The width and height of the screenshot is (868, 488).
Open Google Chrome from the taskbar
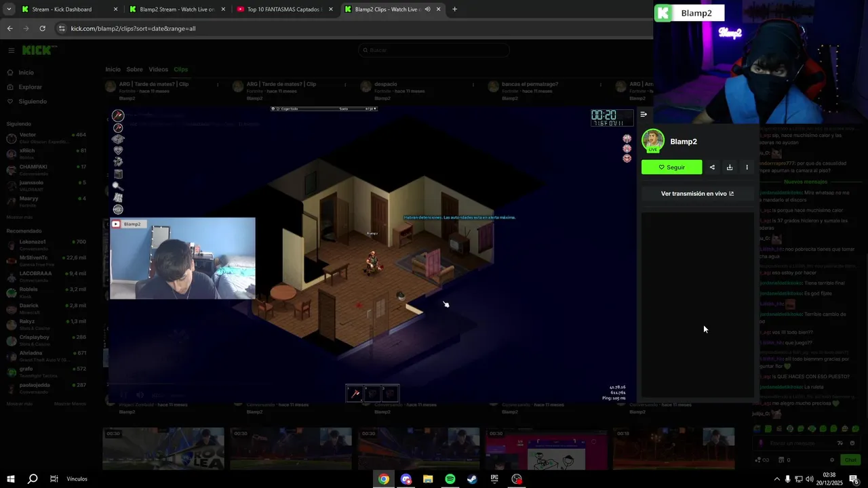click(x=384, y=479)
